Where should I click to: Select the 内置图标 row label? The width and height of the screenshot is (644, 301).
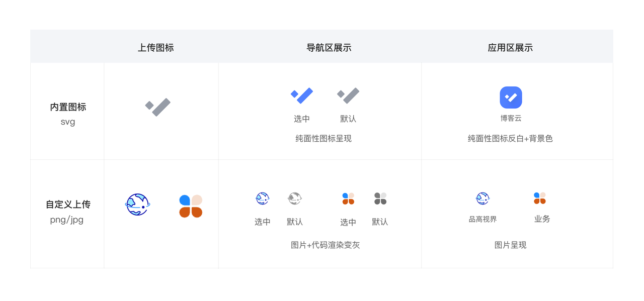tap(68, 107)
